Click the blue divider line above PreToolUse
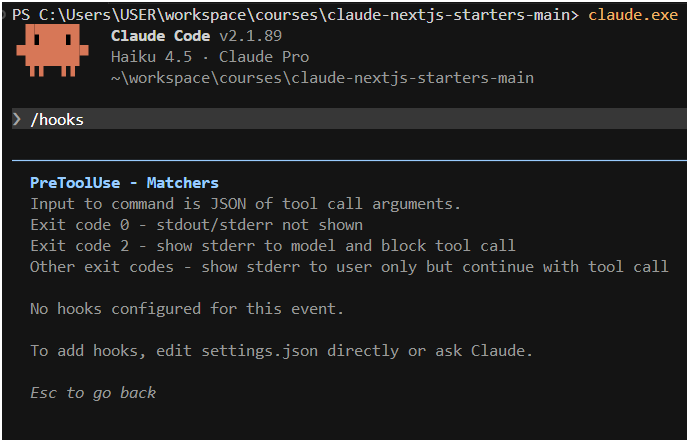689x442 pixels. pos(349,160)
